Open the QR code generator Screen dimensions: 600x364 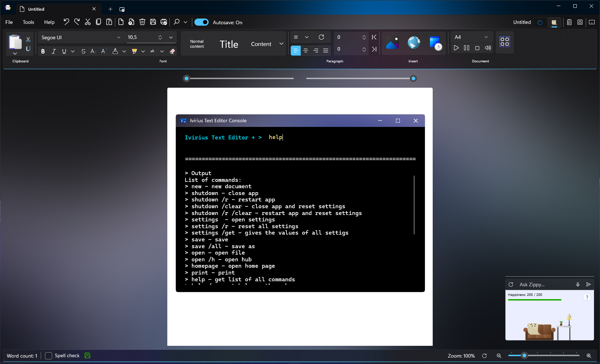click(x=504, y=42)
